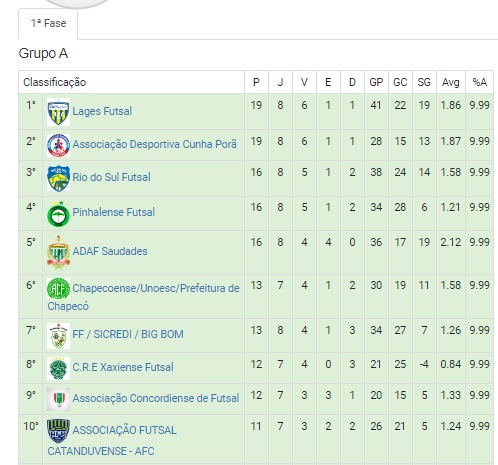Click the Classificação column header
The height and width of the screenshot is (465, 498).
click(55, 82)
